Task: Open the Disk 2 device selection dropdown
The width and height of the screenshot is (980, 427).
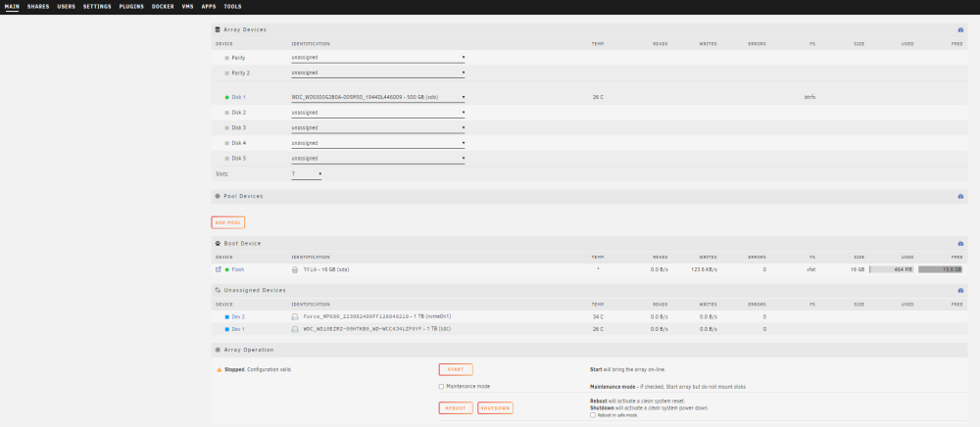Action: tap(378, 113)
